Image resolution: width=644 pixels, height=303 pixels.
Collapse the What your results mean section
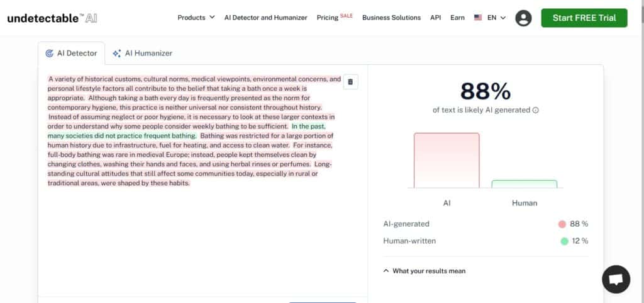coord(425,271)
